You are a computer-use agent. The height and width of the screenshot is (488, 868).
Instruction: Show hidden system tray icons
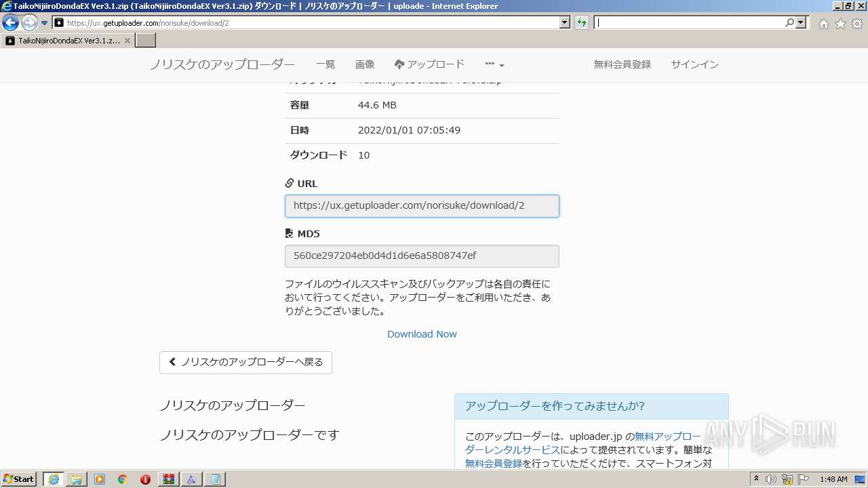pos(757,479)
